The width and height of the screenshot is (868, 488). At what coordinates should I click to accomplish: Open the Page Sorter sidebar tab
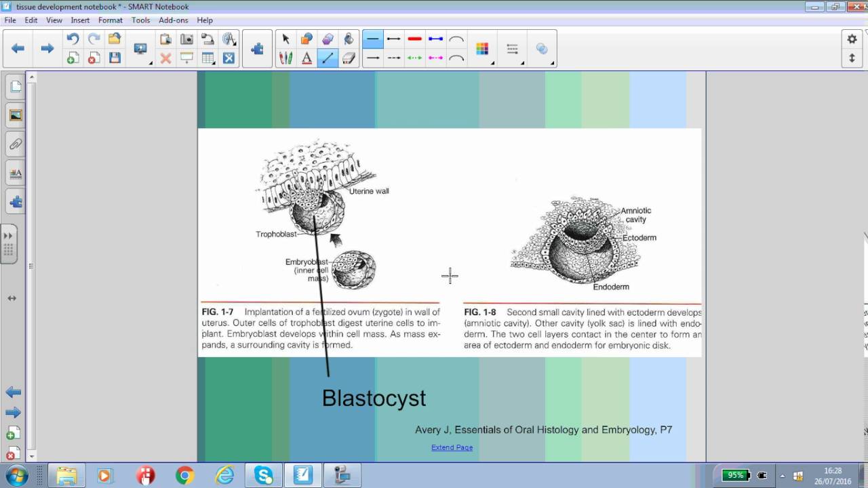click(x=15, y=87)
